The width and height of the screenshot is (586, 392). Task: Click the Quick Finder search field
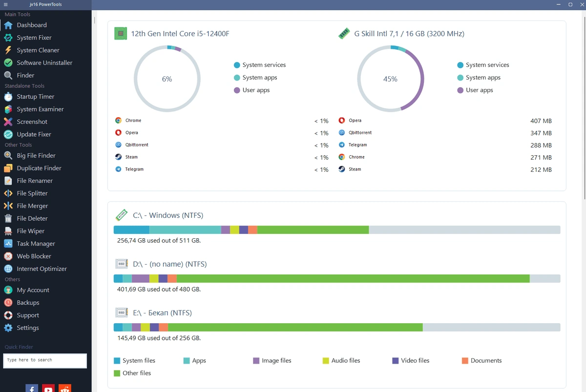[x=45, y=360]
